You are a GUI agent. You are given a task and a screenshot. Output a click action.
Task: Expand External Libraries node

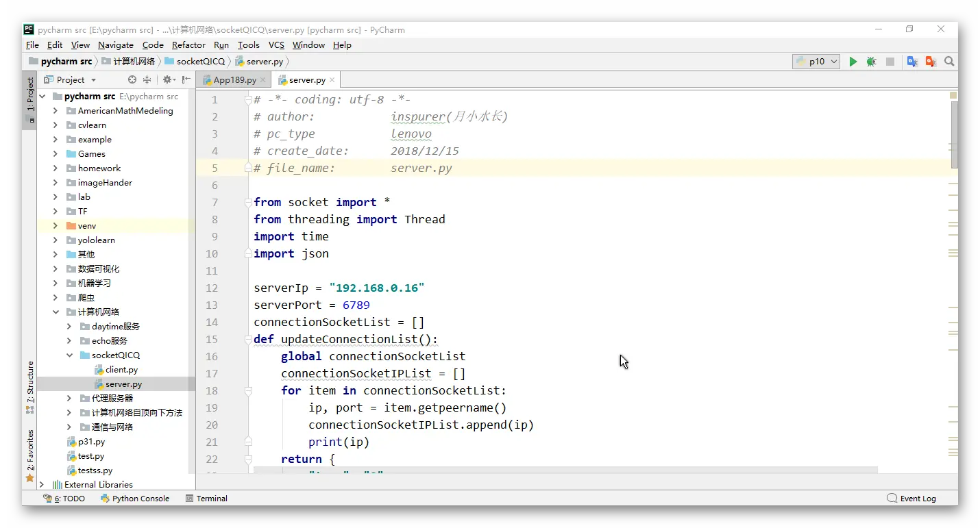coord(42,485)
